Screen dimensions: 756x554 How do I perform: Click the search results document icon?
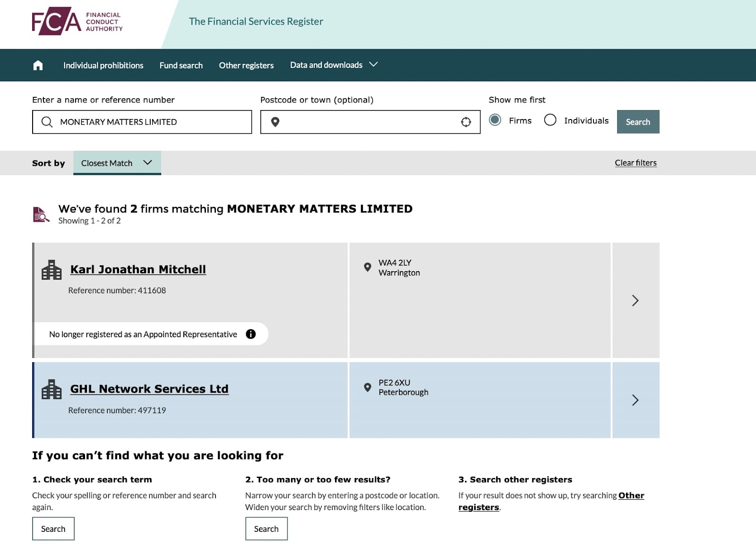(41, 214)
